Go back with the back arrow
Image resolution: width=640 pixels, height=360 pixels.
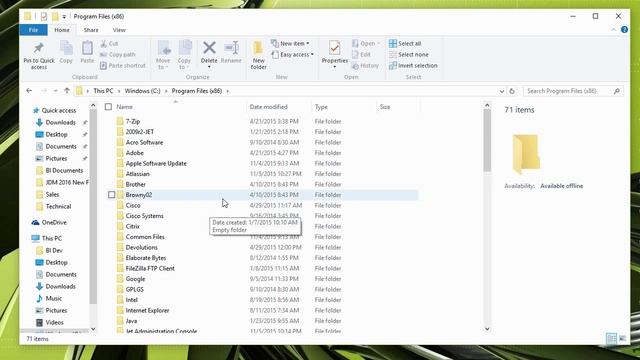[x=29, y=91]
